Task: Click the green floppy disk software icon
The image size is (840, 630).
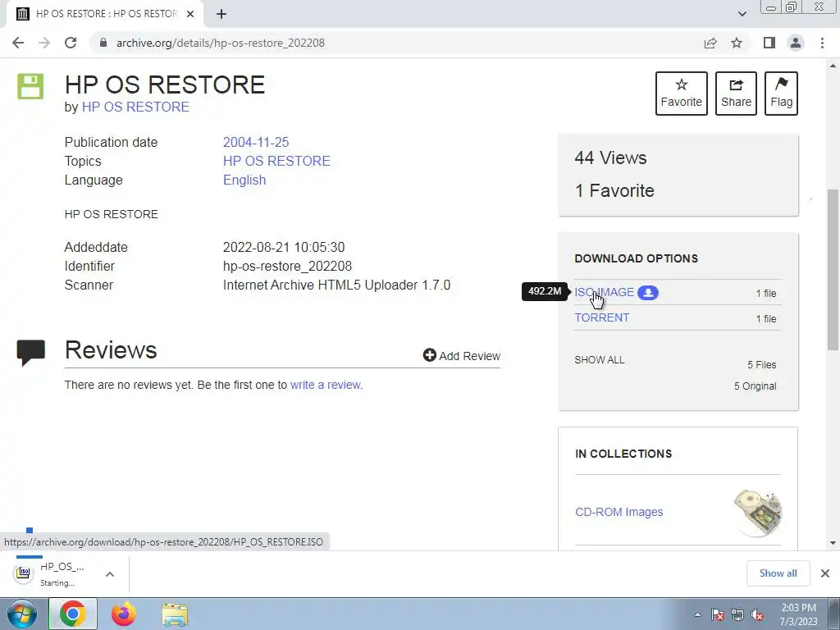Action: (x=30, y=86)
